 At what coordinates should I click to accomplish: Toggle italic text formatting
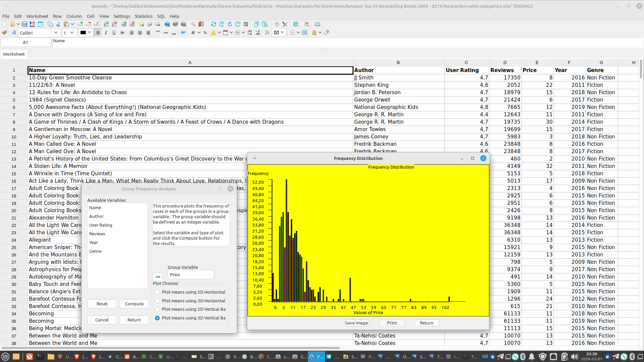tap(106, 33)
